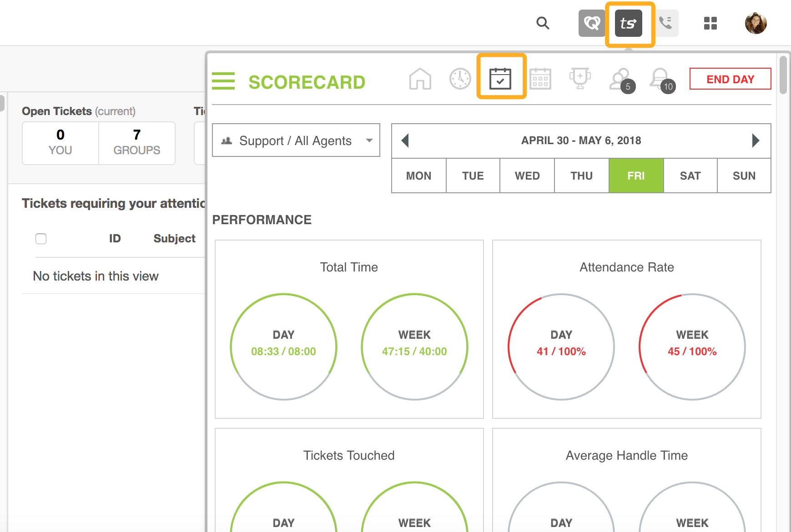Open the chat bubble heart app icon
The height and width of the screenshot is (532, 791).
tap(592, 23)
